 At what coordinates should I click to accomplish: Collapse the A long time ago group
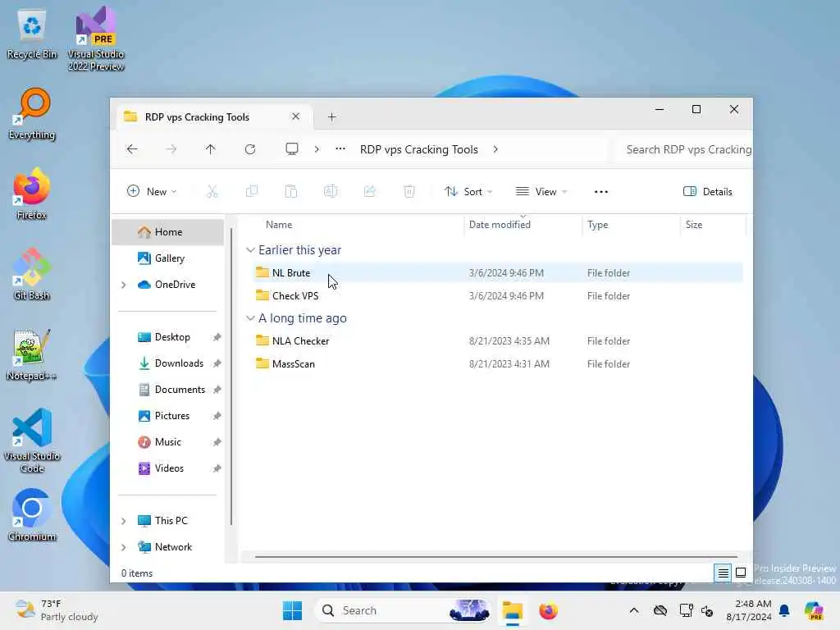pyautogui.click(x=250, y=318)
